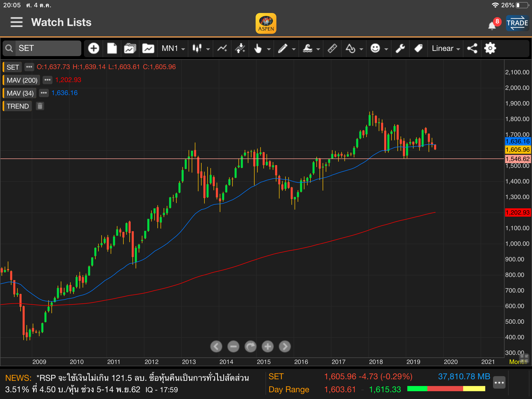The width and height of the screenshot is (532, 399).
Task: Open SET series options dots
Action: pos(29,67)
